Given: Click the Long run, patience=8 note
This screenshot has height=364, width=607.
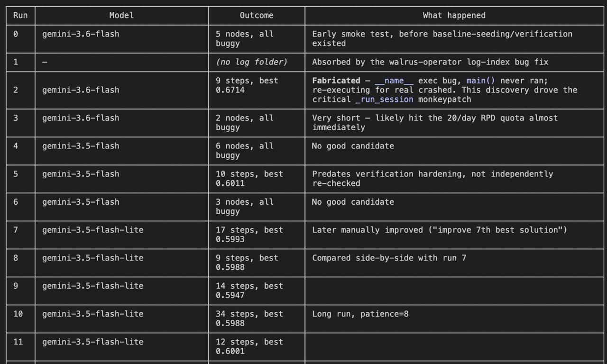Looking at the screenshot, I should point(360,314).
